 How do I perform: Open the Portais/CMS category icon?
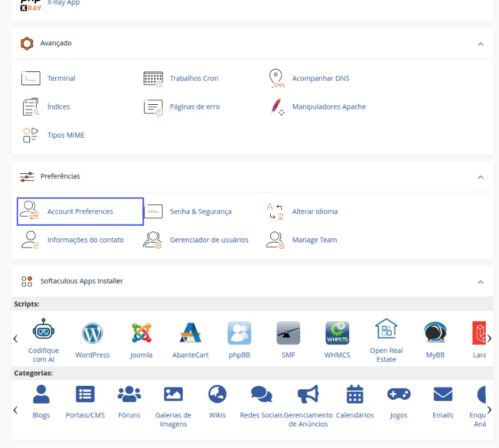click(x=85, y=394)
